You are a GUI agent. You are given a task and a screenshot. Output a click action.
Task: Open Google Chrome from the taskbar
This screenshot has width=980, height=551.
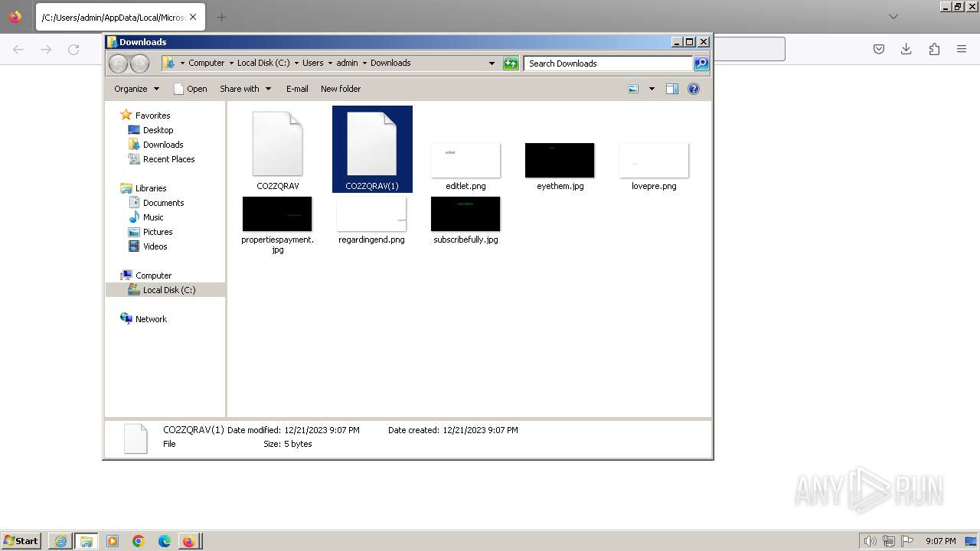point(139,541)
